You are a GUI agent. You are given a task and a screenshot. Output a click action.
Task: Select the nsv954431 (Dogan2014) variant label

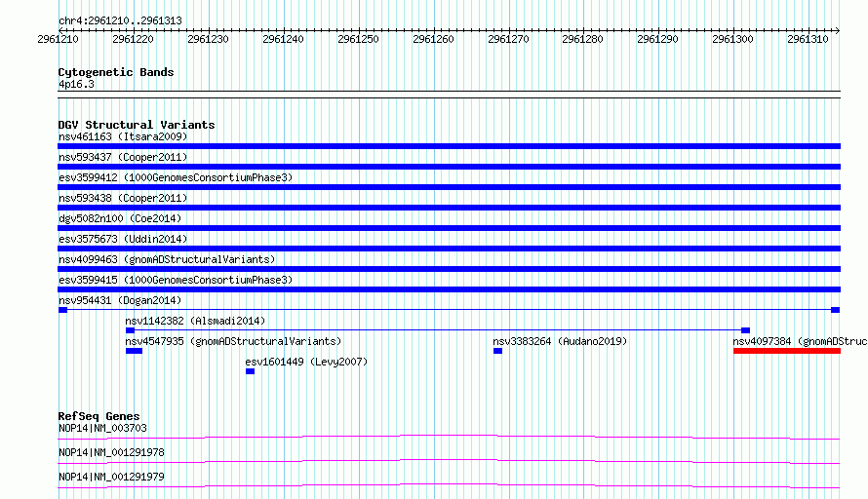[x=120, y=300]
